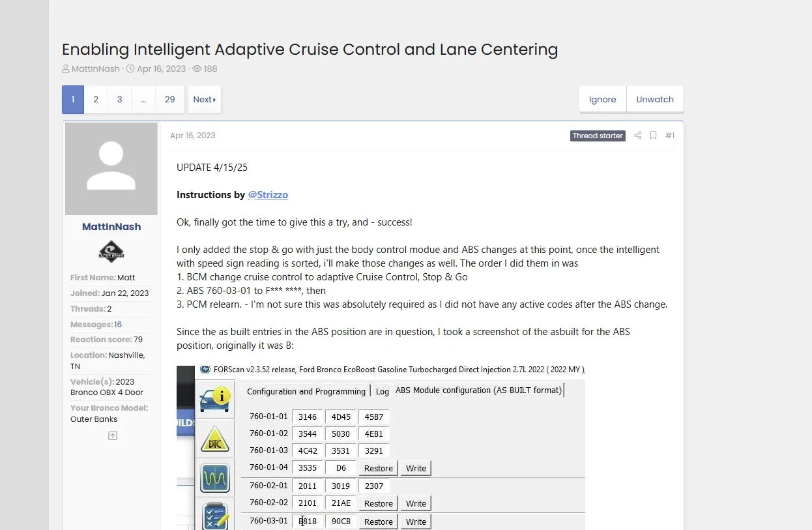Open the @Strizzo user mention link
Screen dimensions: 812x530
[268, 195]
